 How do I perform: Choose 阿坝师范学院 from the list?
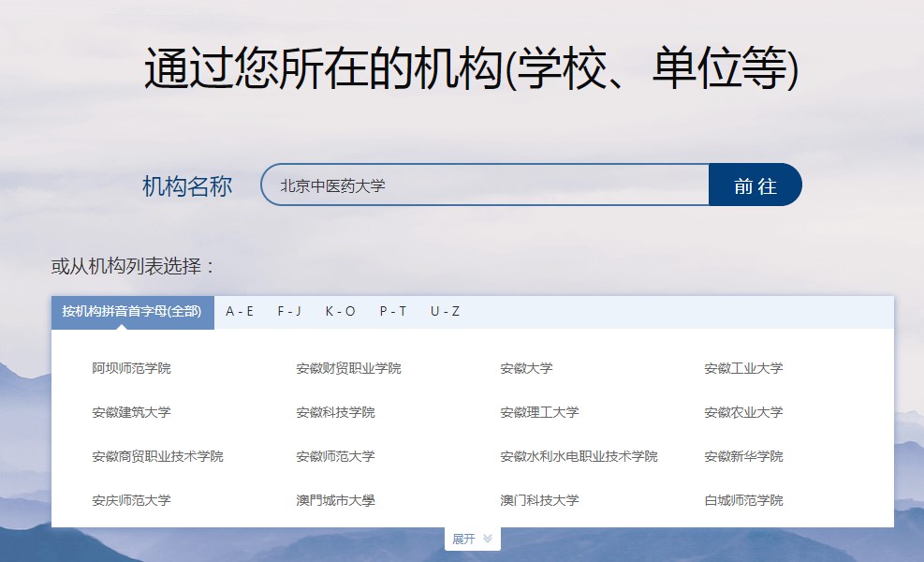(x=132, y=368)
